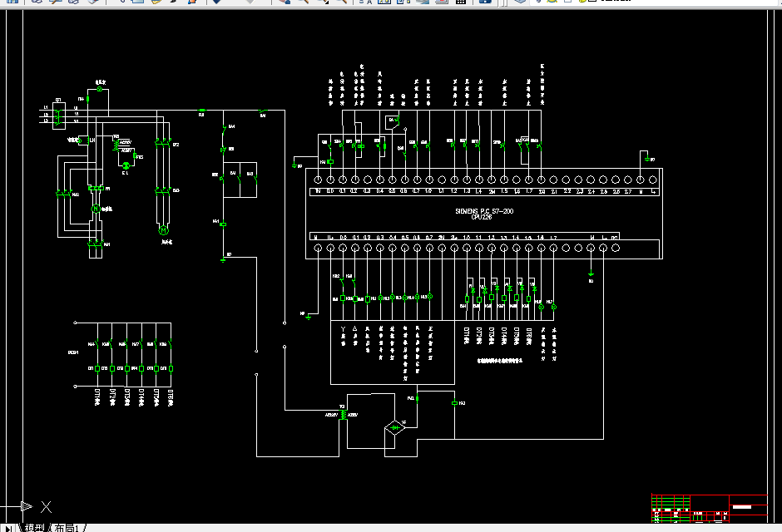Select the motor M symbol in main circuit
This screenshot has width=782, height=532.
tap(163, 230)
